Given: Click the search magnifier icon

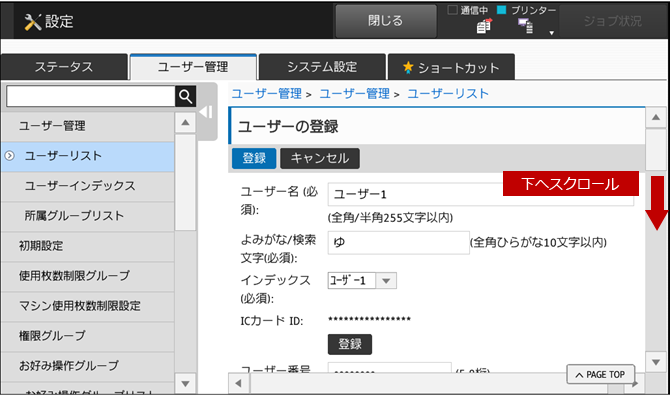Looking at the screenshot, I should pyautogui.click(x=185, y=97).
